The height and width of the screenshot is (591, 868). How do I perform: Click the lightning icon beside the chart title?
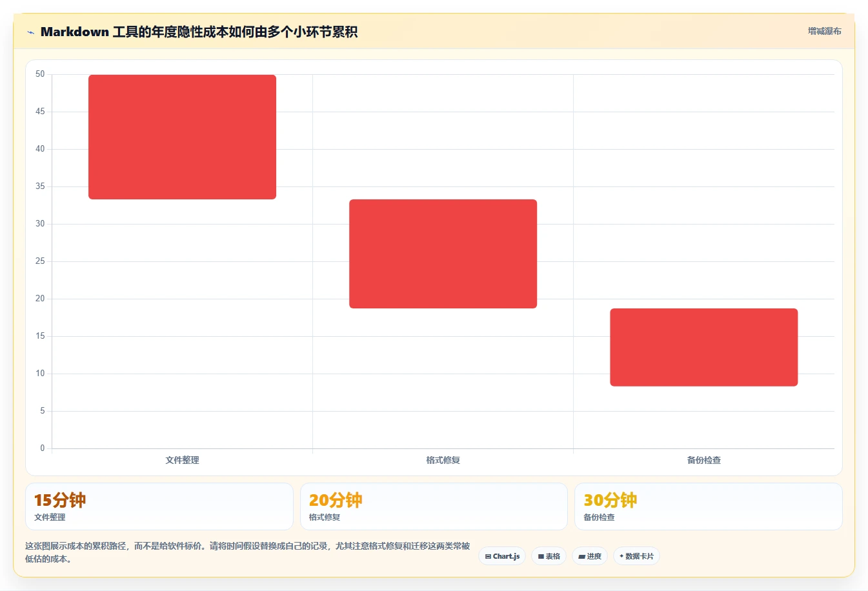point(31,32)
